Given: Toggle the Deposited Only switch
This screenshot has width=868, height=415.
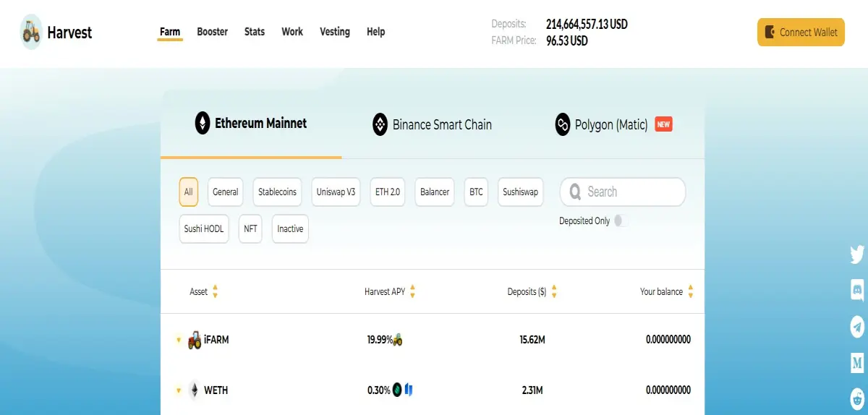Looking at the screenshot, I should point(621,221).
